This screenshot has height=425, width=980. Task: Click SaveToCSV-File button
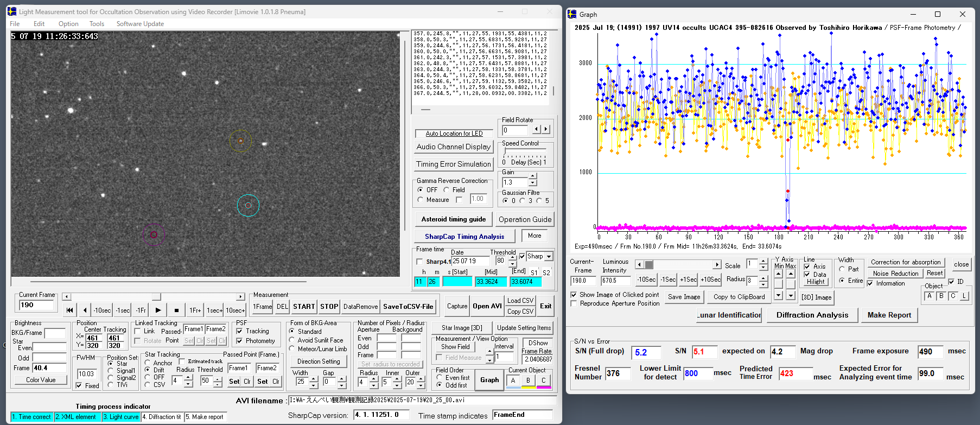click(x=408, y=307)
